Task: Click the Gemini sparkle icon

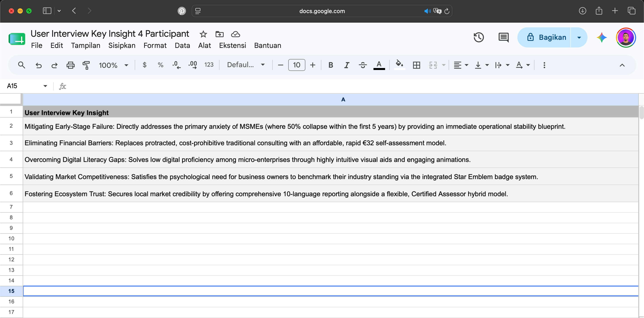Action: (602, 37)
